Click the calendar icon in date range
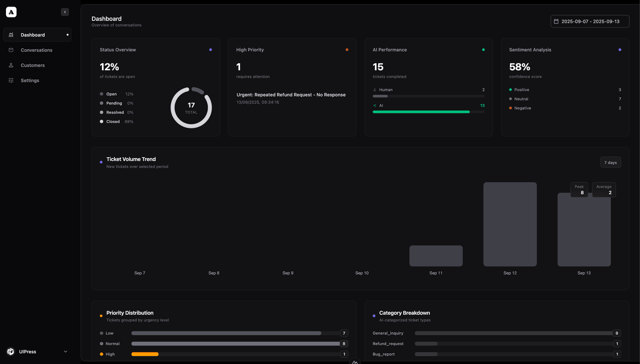Image resolution: width=640 pixels, height=364 pixels. tap(556, 21)
